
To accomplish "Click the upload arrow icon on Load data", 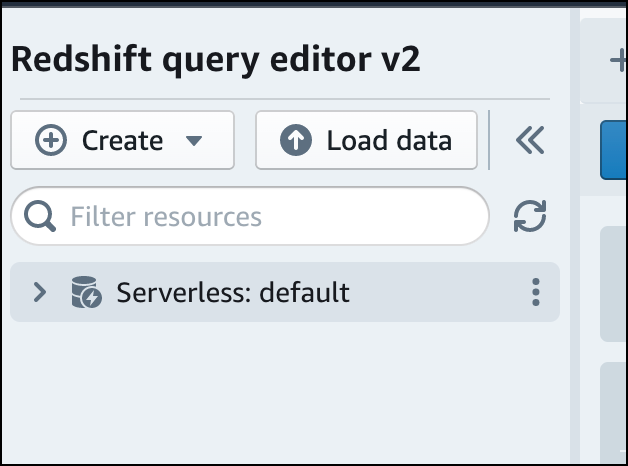I will [295, 141].
